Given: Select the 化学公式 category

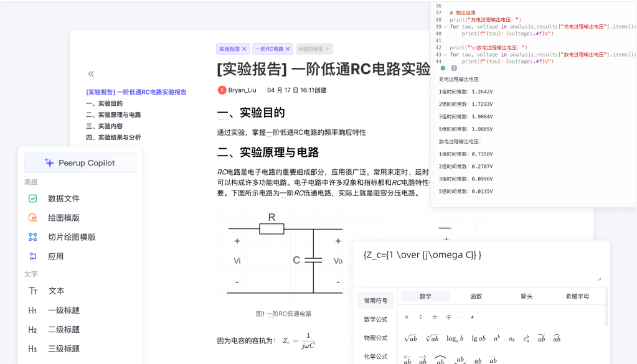Looking at the screenshot, I should [375, 357].
